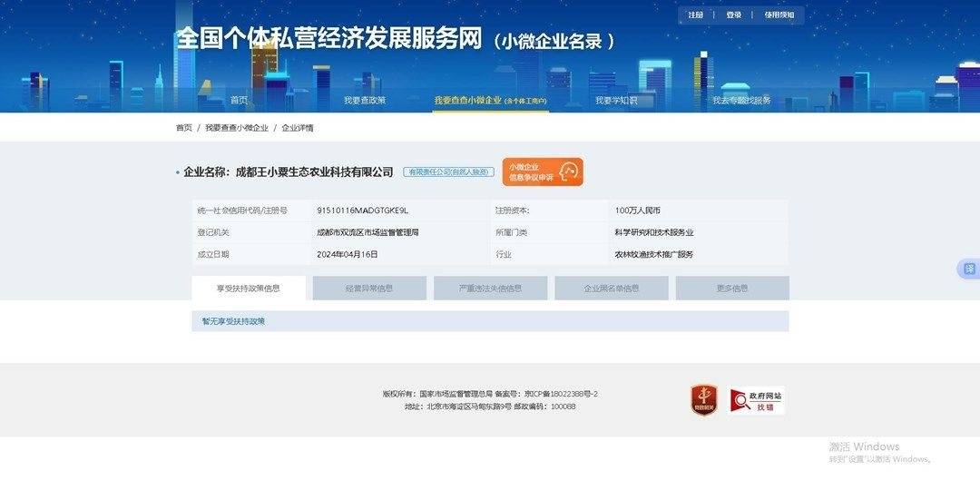Switch to the 企业黑名单信息 tab
Screen dimensions: 980x490
pyautogui.click(x=612, y=289)
